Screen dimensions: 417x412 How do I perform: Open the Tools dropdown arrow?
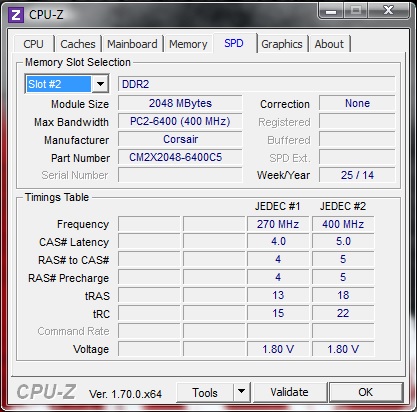[242, 393]
